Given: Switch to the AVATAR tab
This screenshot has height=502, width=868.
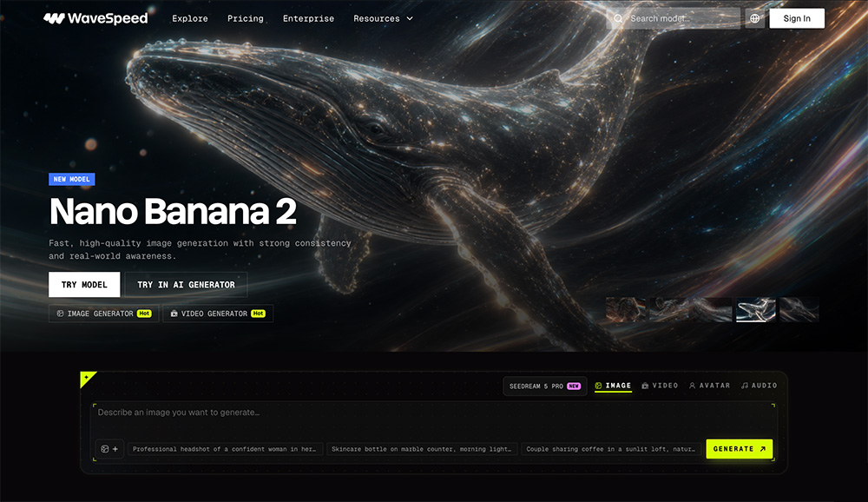Looking at the screenshot, I should (710, 386).
